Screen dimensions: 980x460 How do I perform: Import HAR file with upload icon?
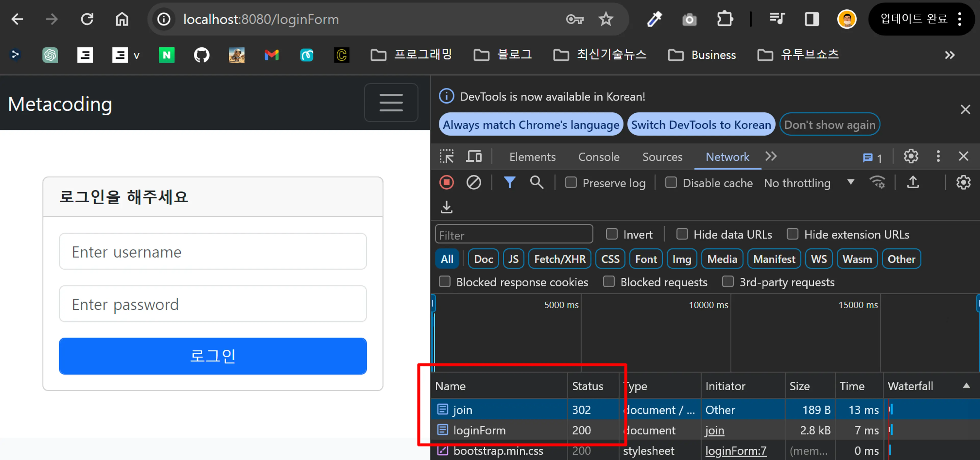[x=913, y=182]
